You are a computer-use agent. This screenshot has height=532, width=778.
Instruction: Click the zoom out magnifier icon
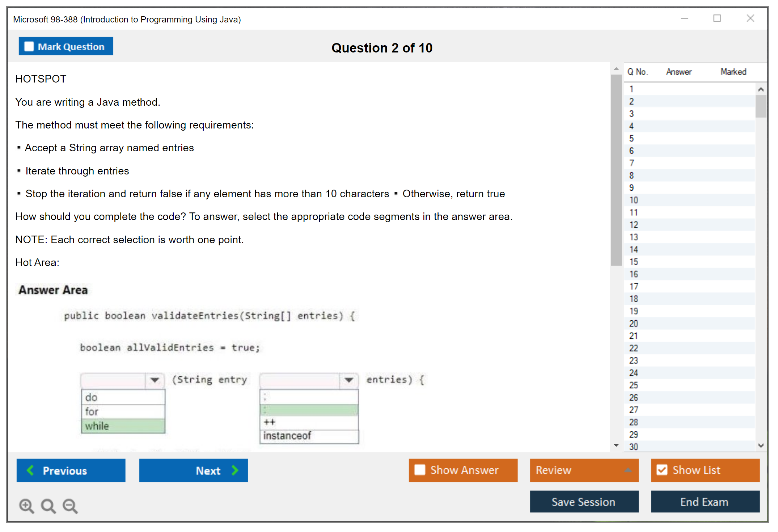click(70, 506)
